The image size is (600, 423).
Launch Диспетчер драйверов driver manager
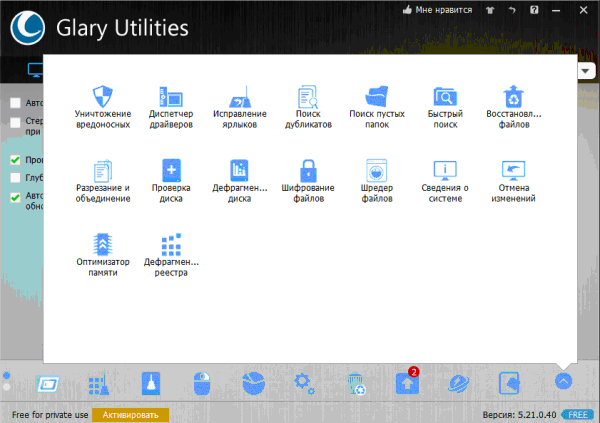click(x=169, y=105)
